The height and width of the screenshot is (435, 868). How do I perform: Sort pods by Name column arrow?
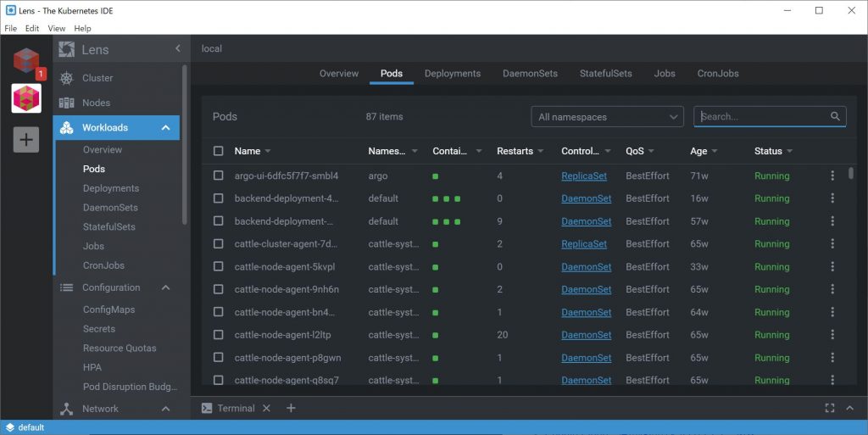[x=268, y=151]
